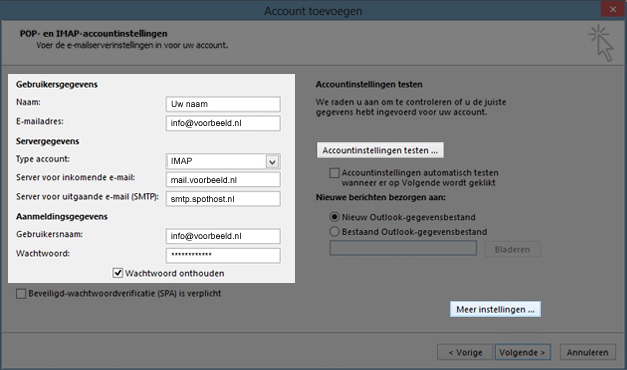The image size is (627, 370).
Task: Click the Bladeren browse button
Action: coord(513,249)
